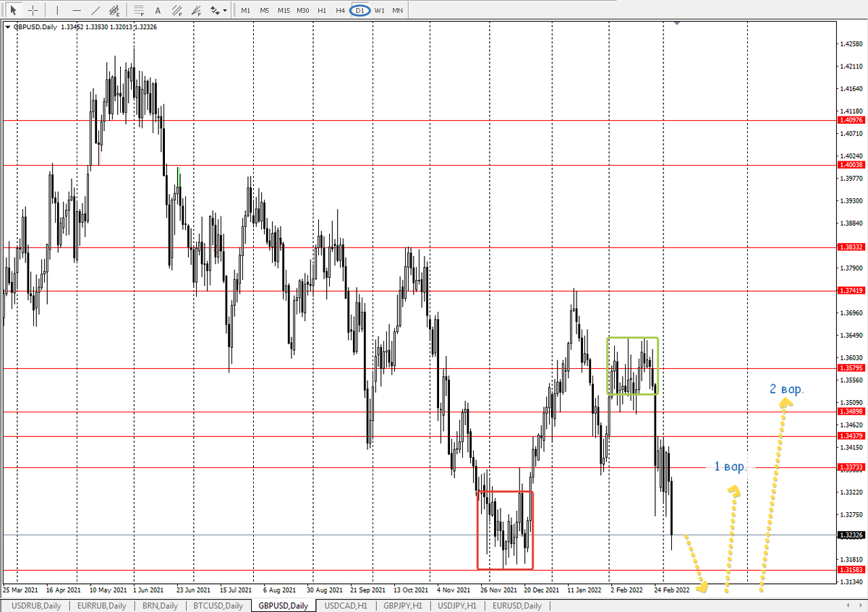Switch chart to M1 timeframe
This screenshot has height=612, width=868.
pos(246,10)
